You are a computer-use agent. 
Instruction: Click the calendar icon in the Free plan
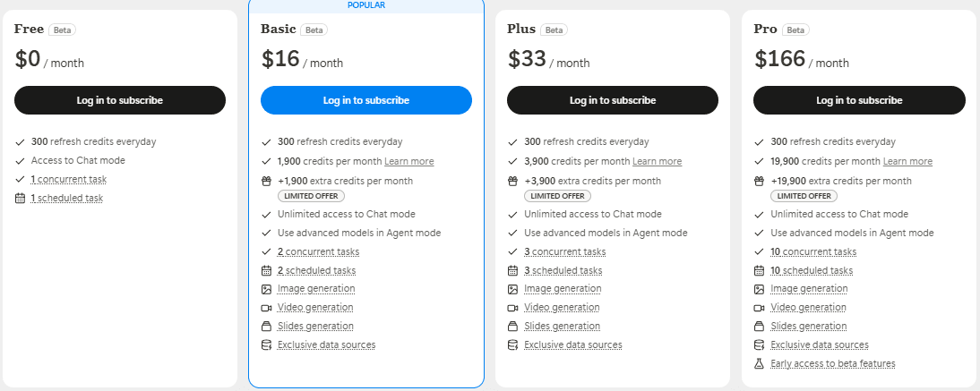coord(20,198)
